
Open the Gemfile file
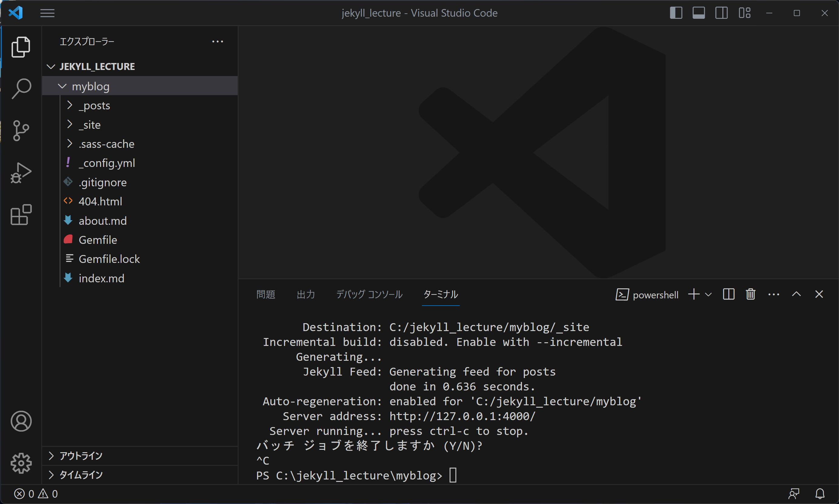coord(139,240)
